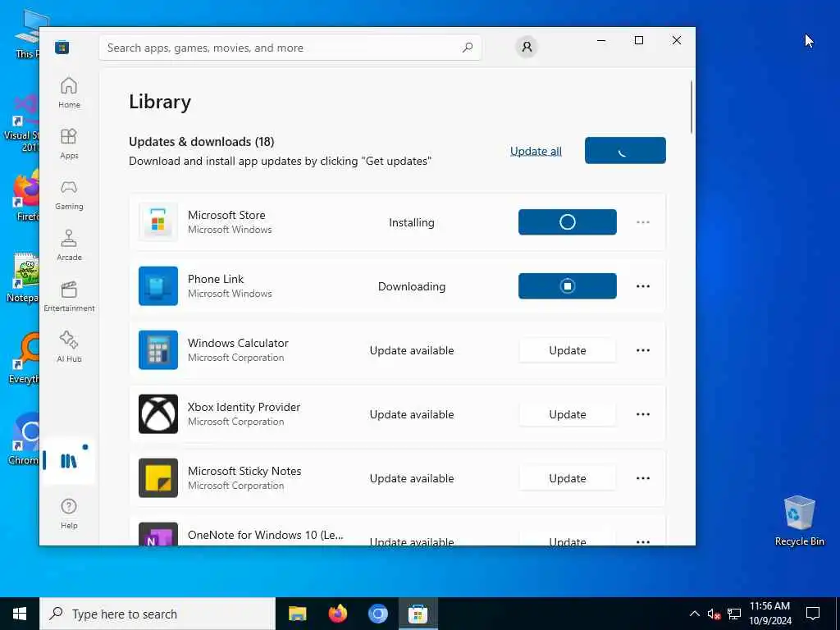Click the search magnifier icon
This screenshot has height=630, width=840.
(468, 47)
